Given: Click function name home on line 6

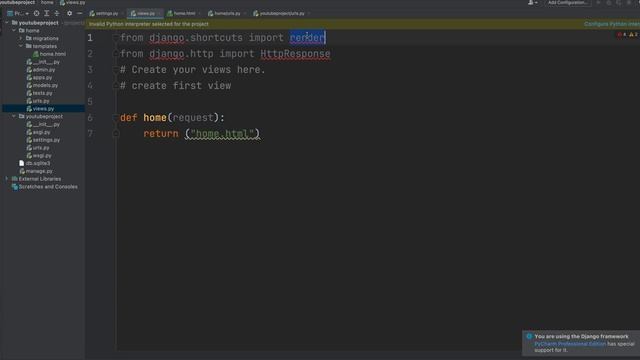Looking at the screenshot, I should (x=155, y=118).
